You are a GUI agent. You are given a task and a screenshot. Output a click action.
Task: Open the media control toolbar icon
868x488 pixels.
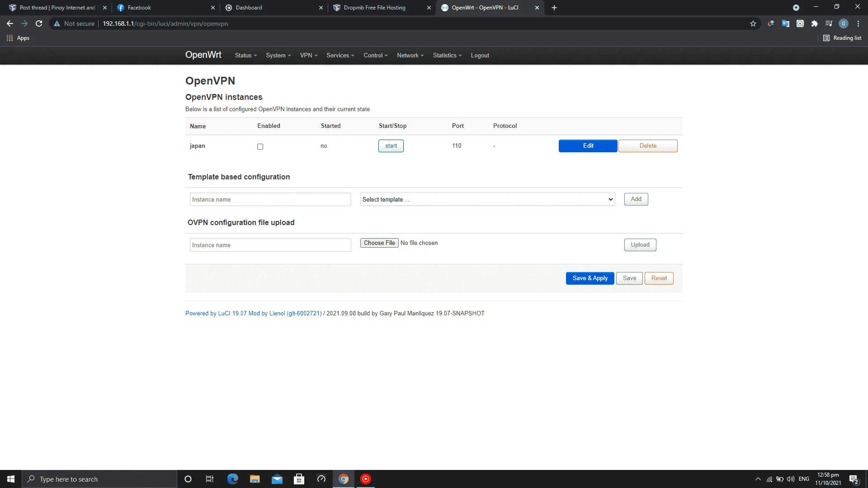pyautogui.click(x=829, y=23)
